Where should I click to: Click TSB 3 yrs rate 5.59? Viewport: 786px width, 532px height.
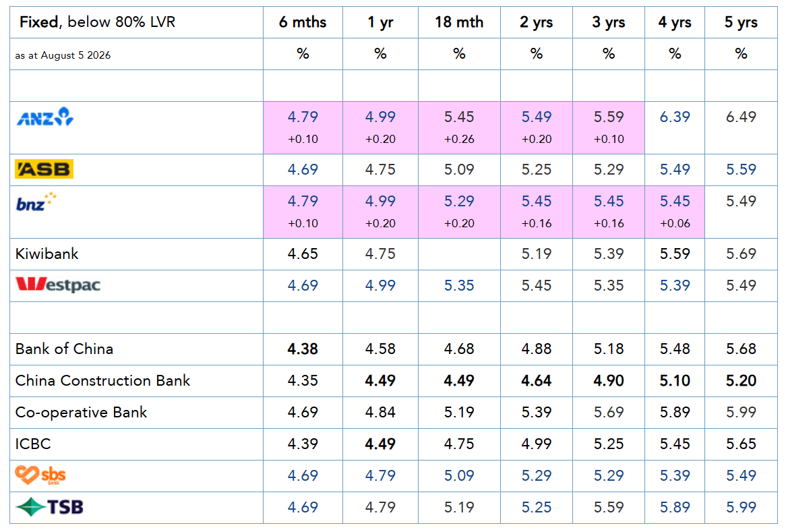point(609,507)
